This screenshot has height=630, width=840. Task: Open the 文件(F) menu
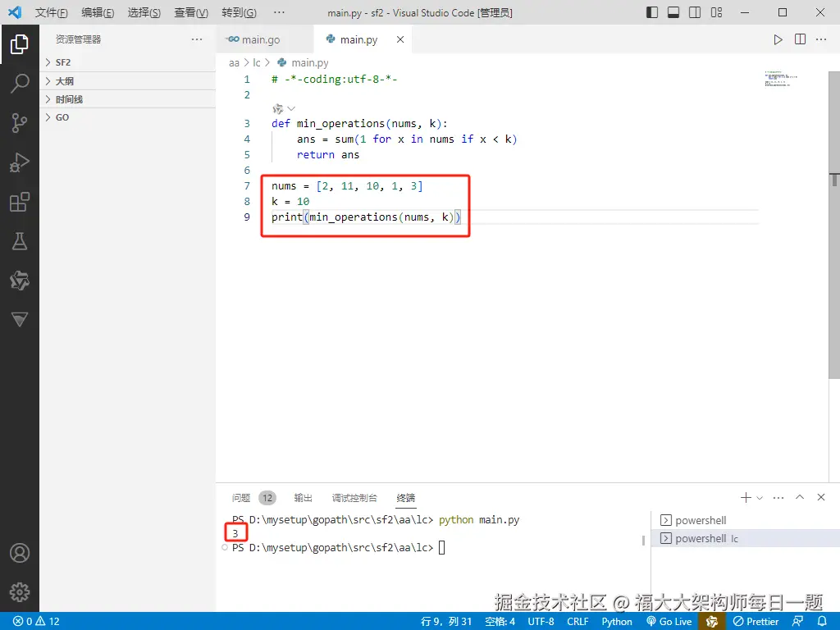[52, 12]
